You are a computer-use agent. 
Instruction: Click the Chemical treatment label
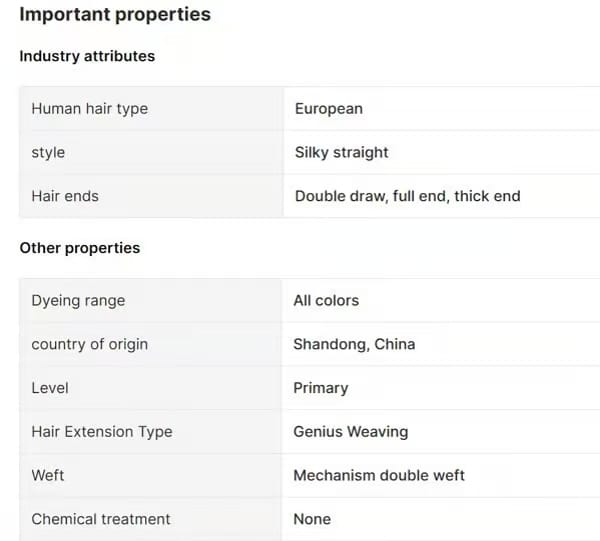[100, 519]
